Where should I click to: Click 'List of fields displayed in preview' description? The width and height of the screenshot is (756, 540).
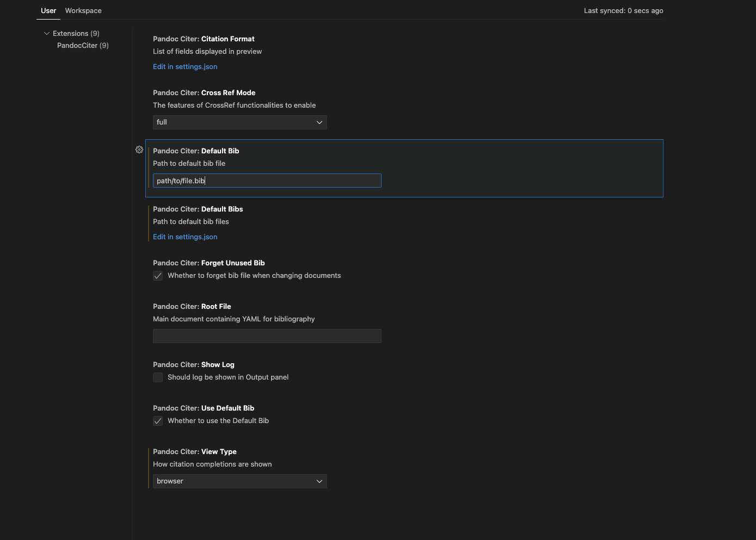207,51
